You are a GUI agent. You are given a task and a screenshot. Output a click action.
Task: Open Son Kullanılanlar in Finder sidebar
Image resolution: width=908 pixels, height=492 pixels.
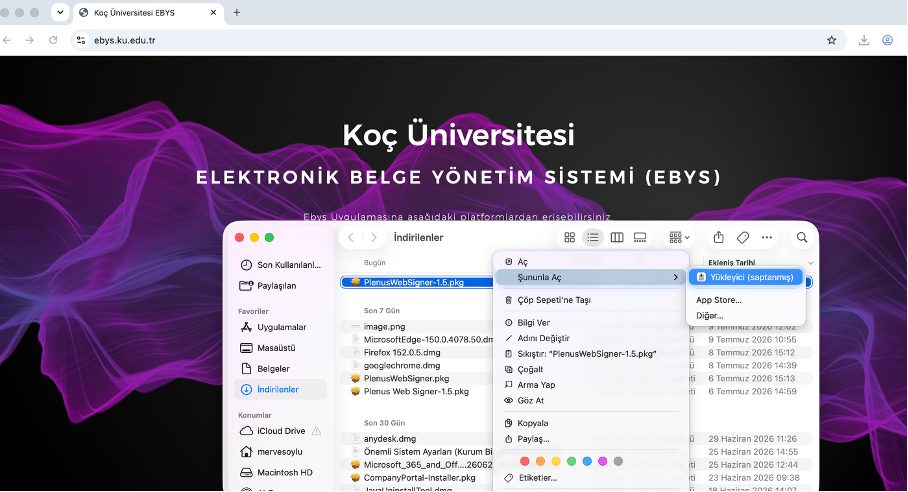[x=281, y=265]
